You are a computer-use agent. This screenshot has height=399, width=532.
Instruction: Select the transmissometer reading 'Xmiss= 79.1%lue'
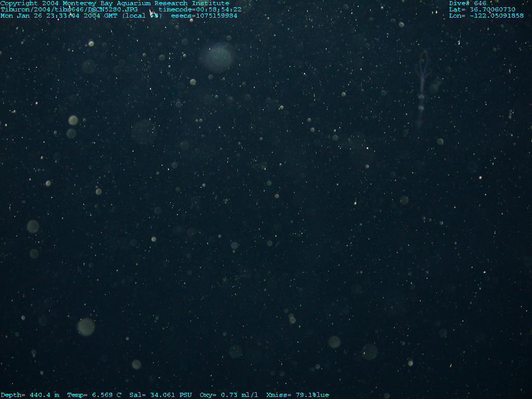click(298, 395)
